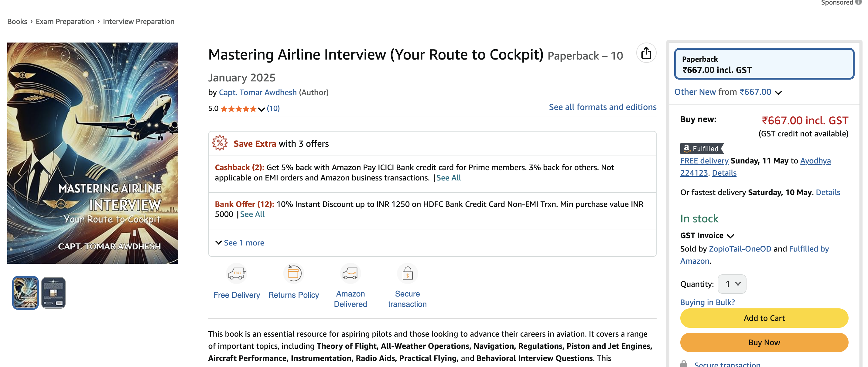
Task: Click Buy Now button
Action: click(x=764, y=342)
